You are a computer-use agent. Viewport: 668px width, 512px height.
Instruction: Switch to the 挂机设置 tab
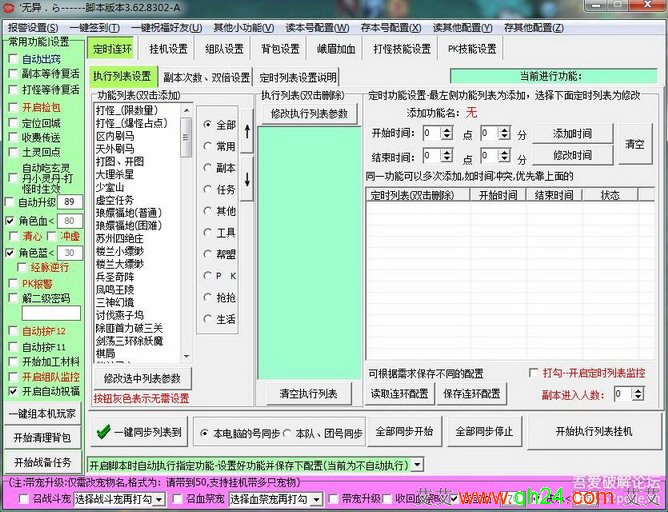pyautogui.click(x=168, y=49)
